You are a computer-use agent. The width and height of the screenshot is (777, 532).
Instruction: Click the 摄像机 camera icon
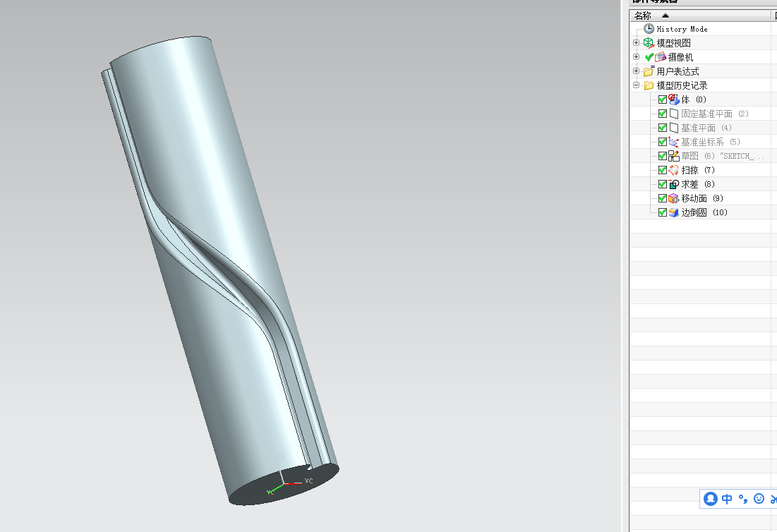point(661,57)
